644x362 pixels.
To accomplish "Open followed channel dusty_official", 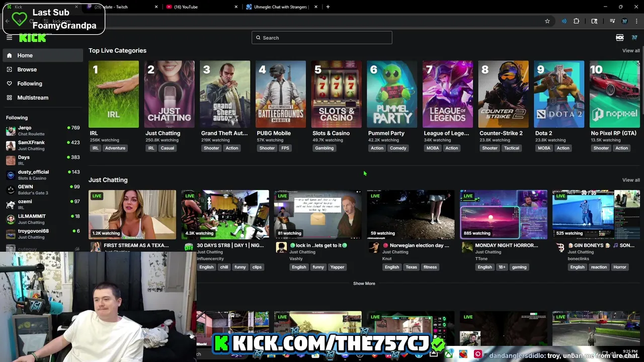I will coord(43,174).
